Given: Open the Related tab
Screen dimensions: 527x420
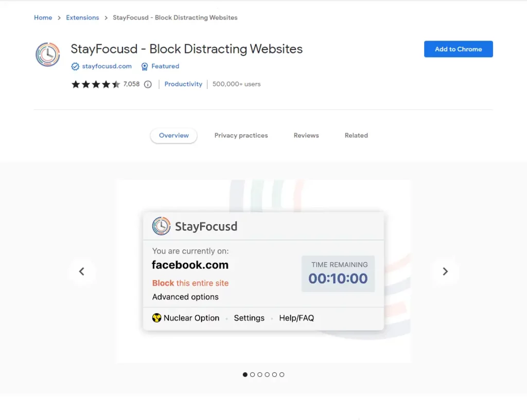Looking at the screenshot, I should click(356, 135).
